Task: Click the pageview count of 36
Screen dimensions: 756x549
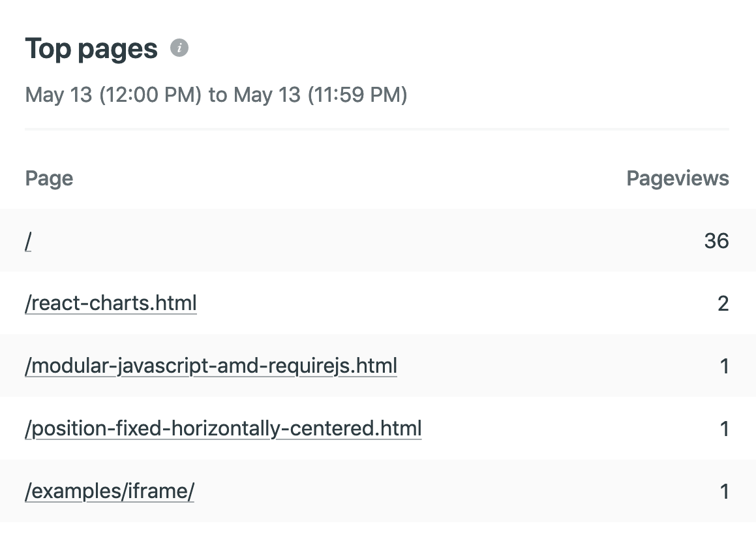Action: point(716,241)
